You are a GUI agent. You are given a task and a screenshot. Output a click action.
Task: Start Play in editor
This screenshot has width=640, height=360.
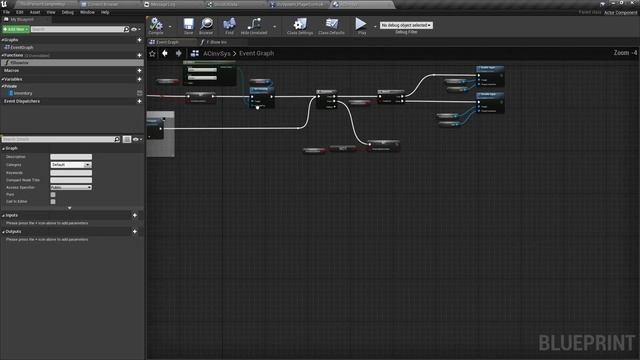click(x=361, y=25)
